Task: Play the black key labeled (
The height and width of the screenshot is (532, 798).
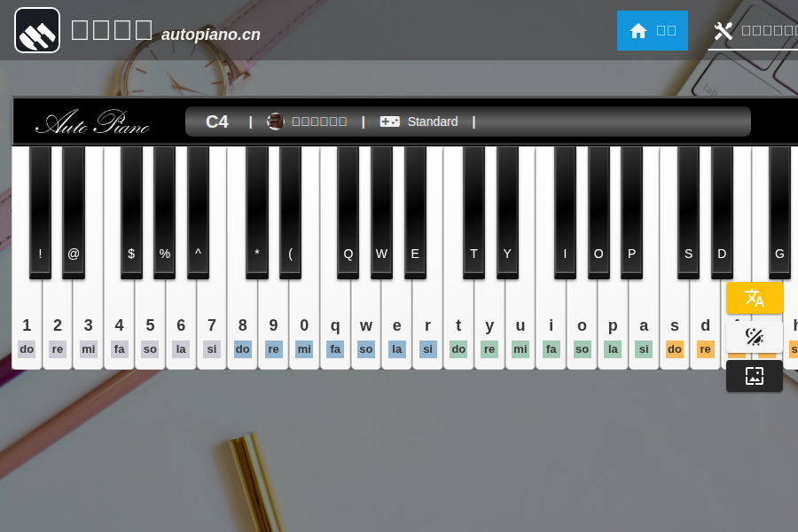Action: tap(290, 212)
